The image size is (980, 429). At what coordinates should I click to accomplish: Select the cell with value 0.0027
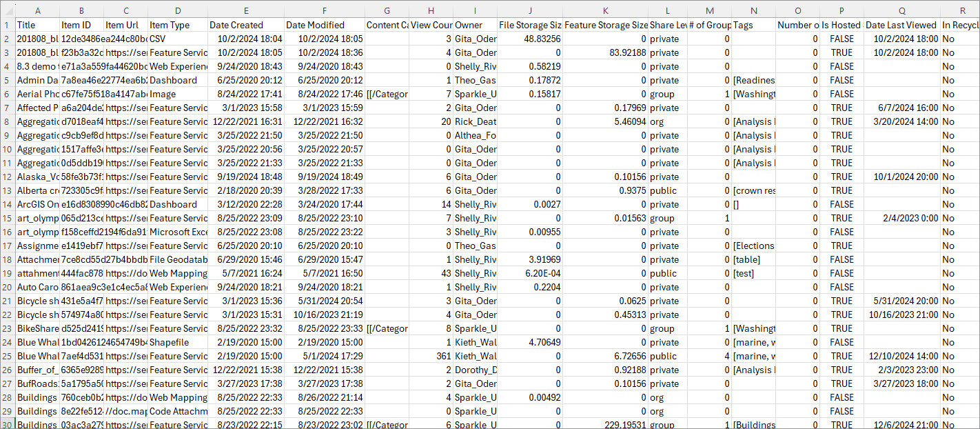click(530, 204)
